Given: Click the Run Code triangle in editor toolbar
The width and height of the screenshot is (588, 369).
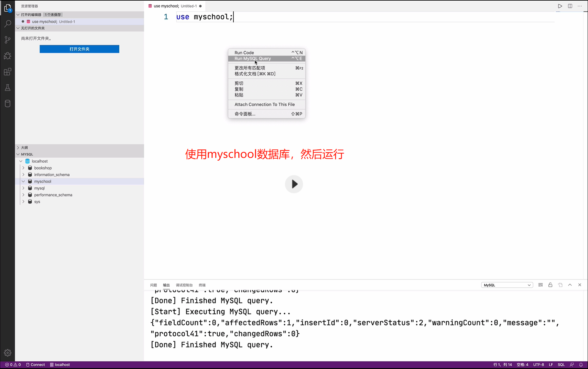Looking at the screenshot, I should click(x=560, y=6).
